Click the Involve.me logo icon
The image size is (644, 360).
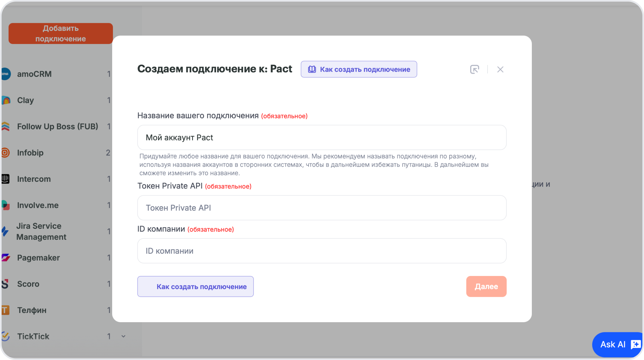pyautogui.click(x=5, y=205)
